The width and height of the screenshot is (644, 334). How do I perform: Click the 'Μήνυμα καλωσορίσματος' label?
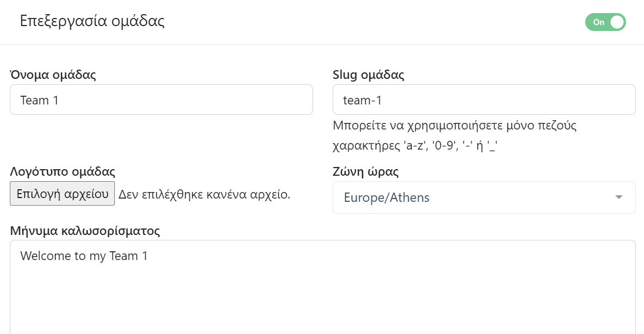[85, 231]
